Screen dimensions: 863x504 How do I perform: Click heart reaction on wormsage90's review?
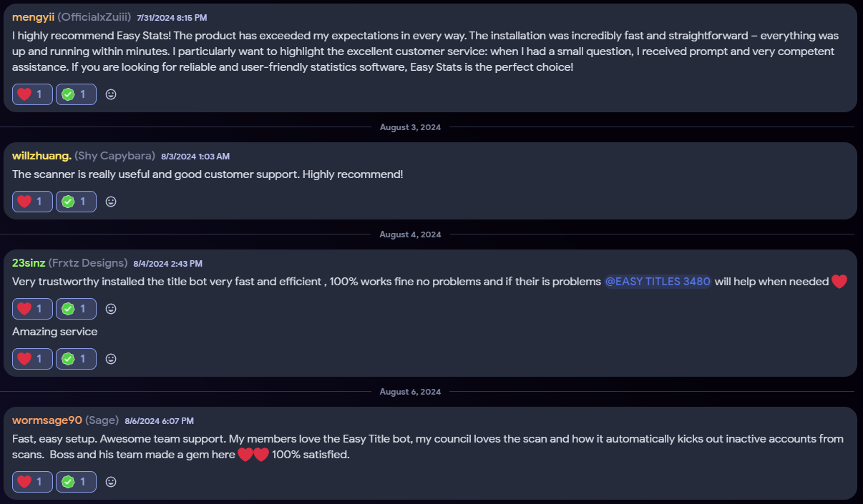32,482
